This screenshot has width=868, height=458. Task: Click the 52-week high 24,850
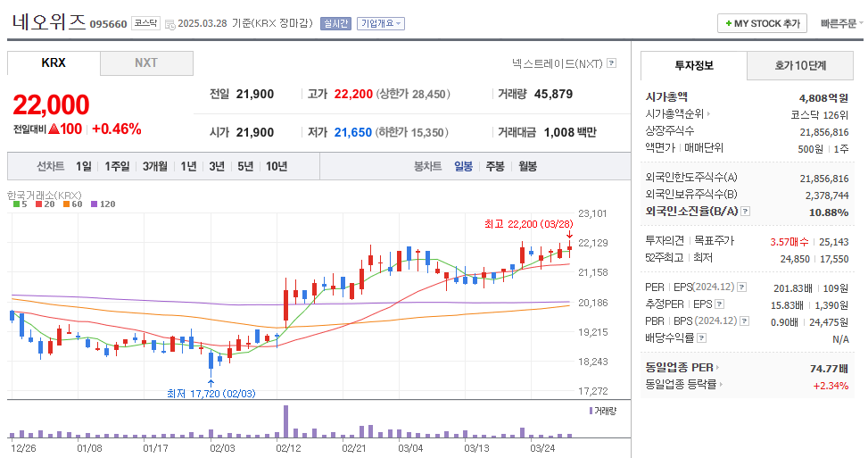(x=795, y=259)
